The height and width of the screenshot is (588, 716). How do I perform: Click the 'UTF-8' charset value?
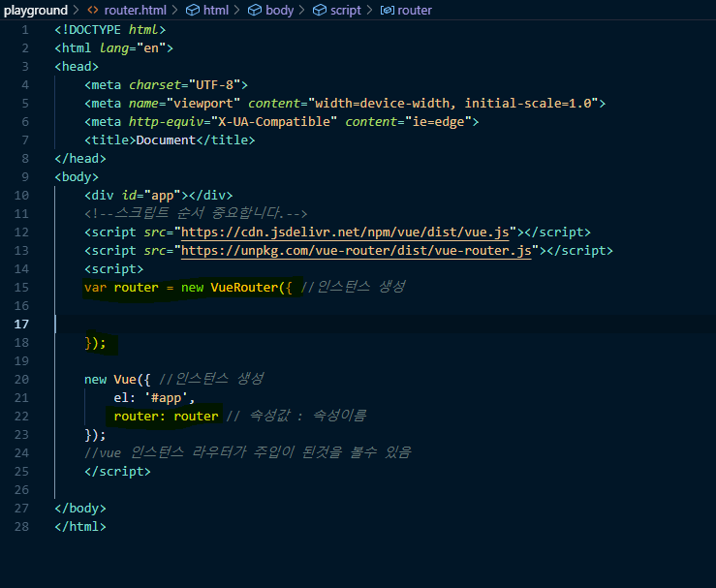pyautogui.click(x=215, y=85)
